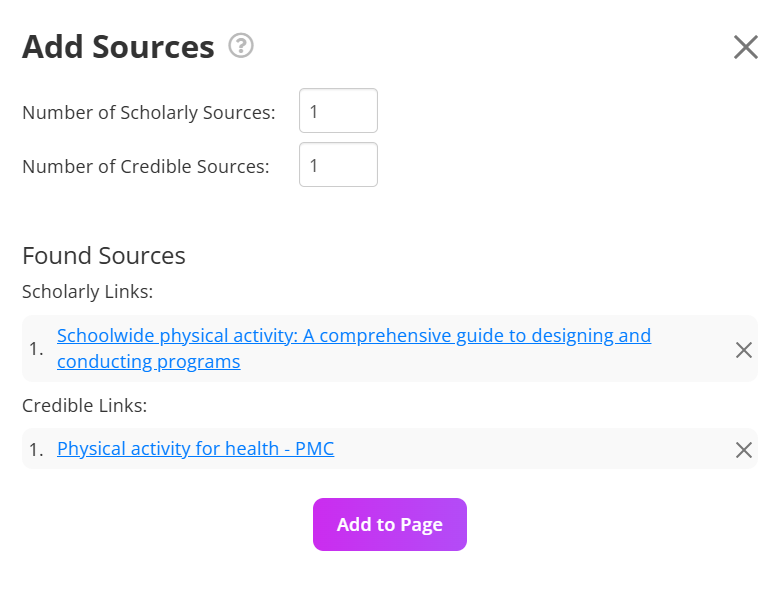782x593 pixels.
Task: Click the Number of Scholarly Sources label
Action: (148, 112)
